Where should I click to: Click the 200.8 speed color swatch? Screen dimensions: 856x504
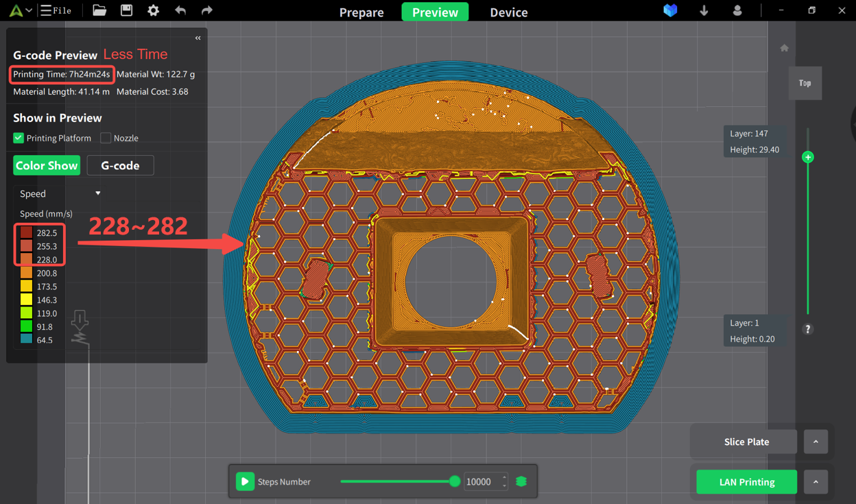coord(26,273)
